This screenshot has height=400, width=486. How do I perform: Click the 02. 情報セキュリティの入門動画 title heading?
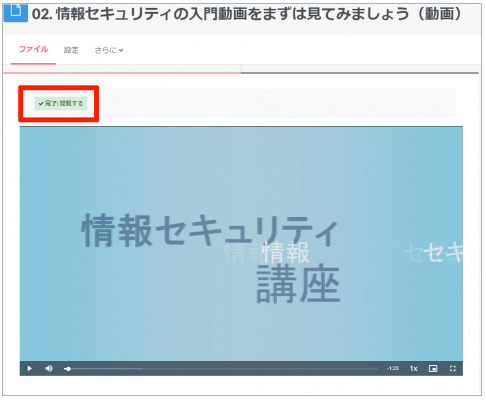click(247, 14)
